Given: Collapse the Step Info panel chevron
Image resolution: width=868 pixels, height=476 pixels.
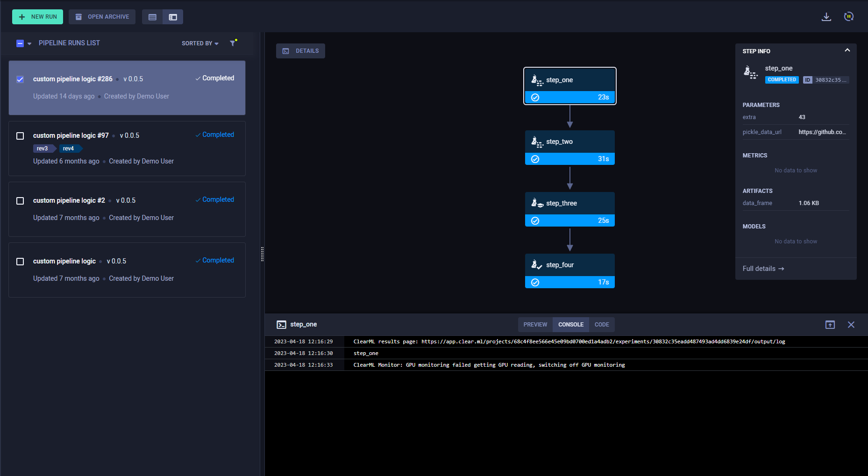Looking at the screenshot, I should [847, 50].
